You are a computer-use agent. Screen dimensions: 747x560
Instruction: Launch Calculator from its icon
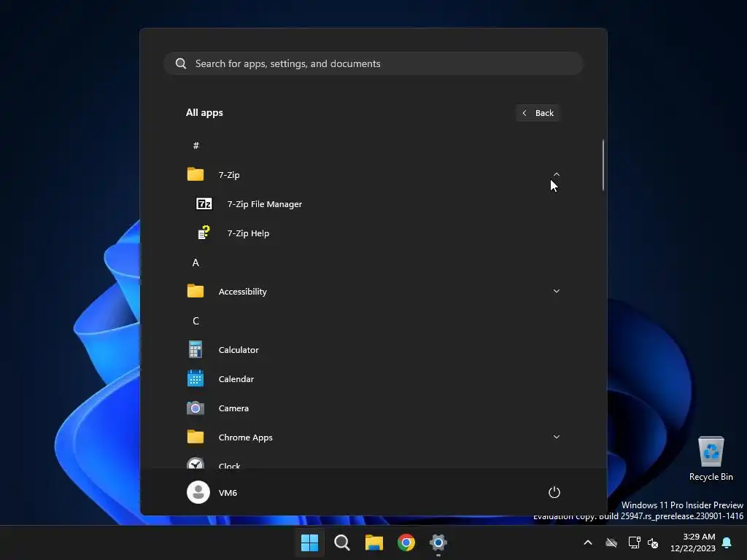tap(196, 349)
